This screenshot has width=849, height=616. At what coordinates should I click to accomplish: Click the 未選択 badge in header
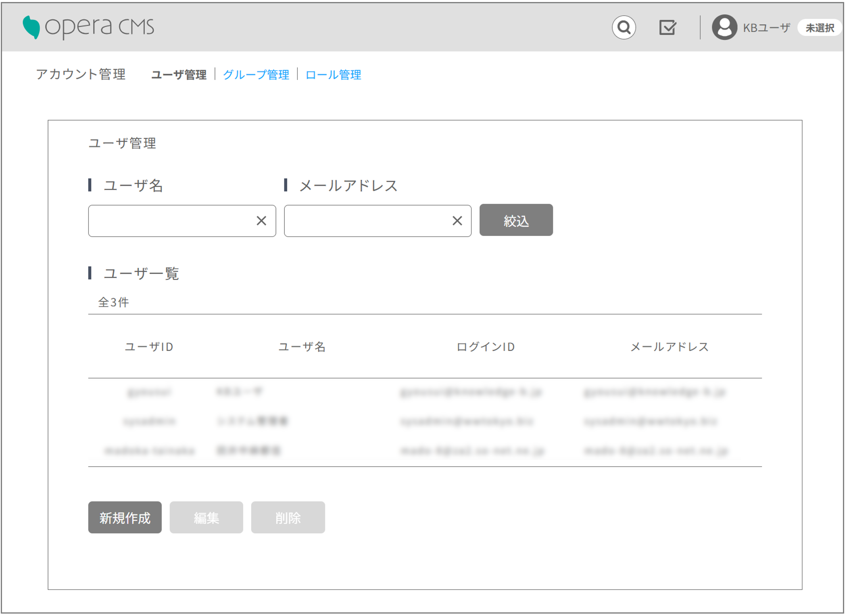(x=819, y=28)
